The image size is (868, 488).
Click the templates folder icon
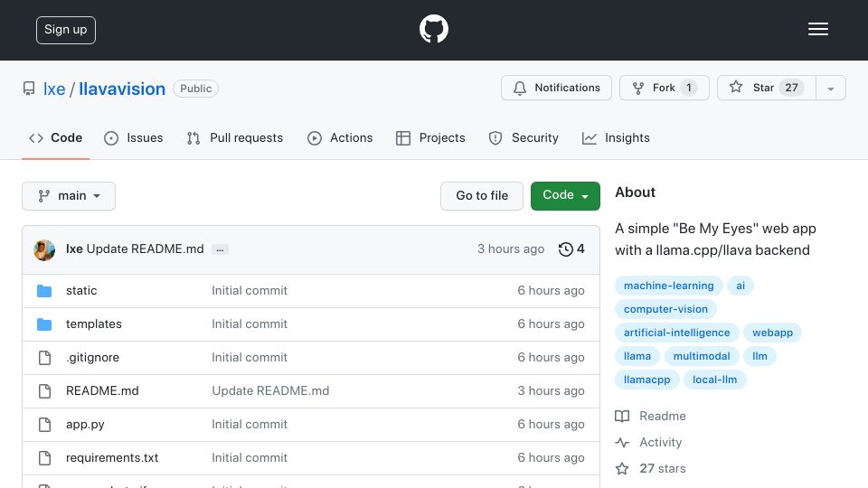44,324
